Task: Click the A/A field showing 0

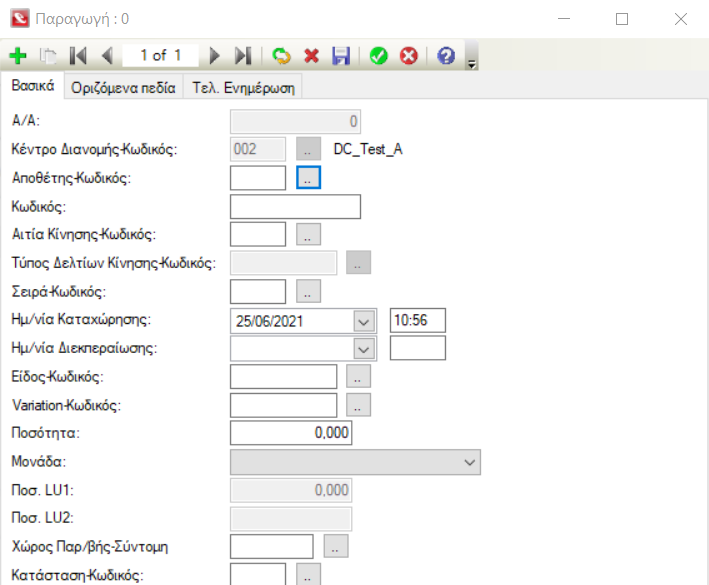Action: coord(295,121)
